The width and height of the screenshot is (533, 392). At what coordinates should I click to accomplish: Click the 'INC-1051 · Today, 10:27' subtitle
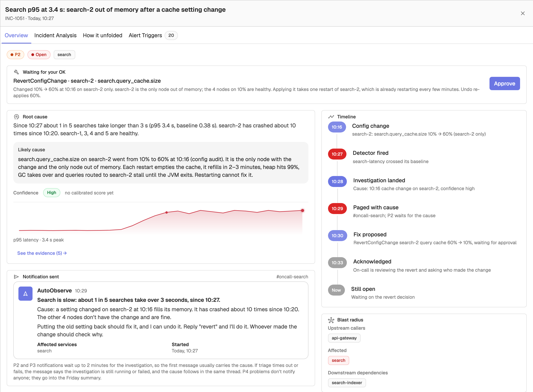(x=29, y=18)
